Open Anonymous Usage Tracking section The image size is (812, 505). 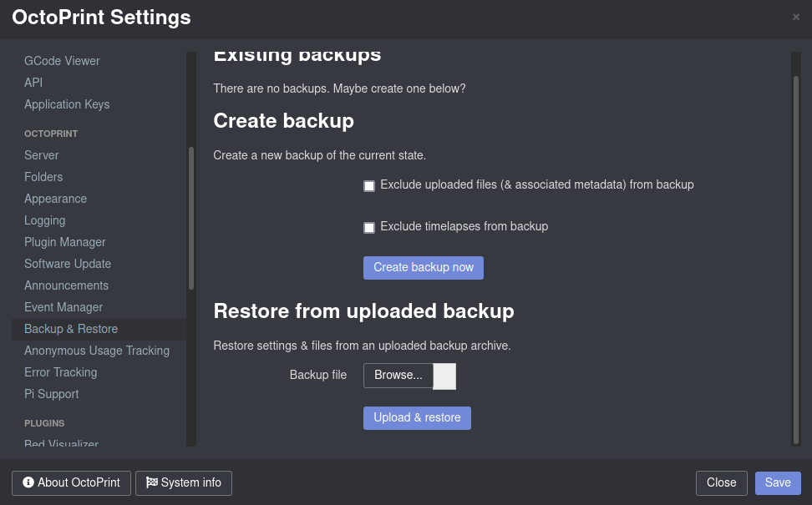[x=97, y=351]
